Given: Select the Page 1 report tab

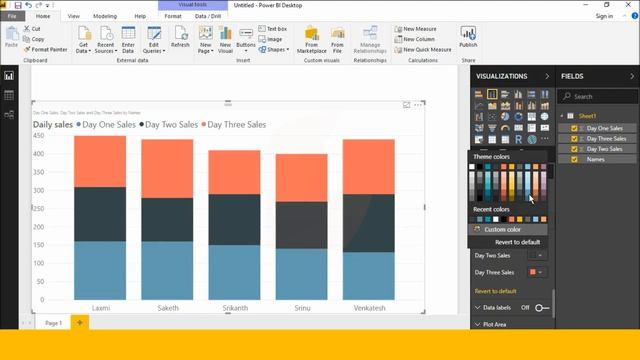Looking at the screenshot, I should (x=53, y=323).
